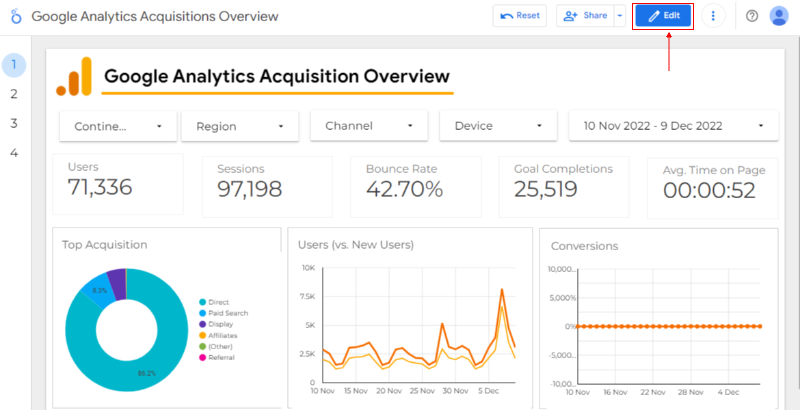Reset the report with Reset button
This screenshot has height=410, width=800.
(x=519, y=16)
